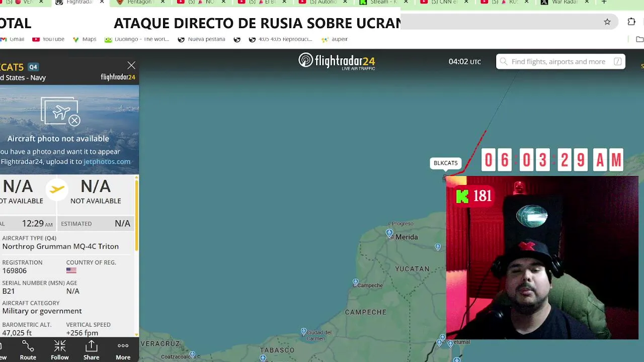This screenshot has height=362, width=644.
Task: Click the YUCATAN state label
Action: 412,269
